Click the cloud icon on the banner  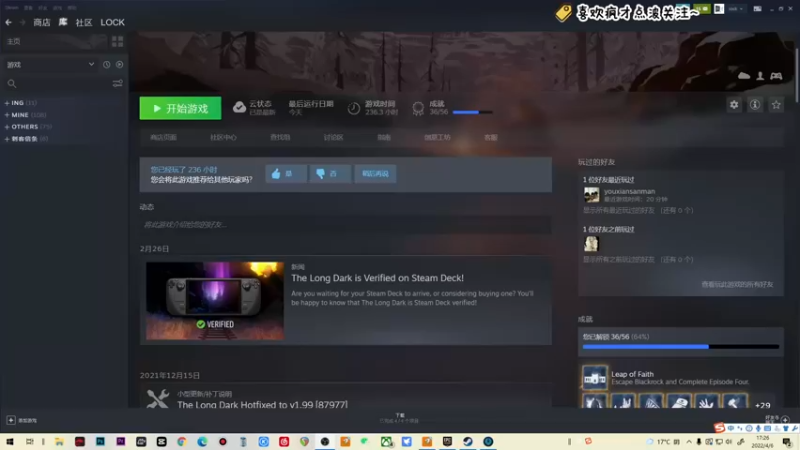(x=744, y=76)
